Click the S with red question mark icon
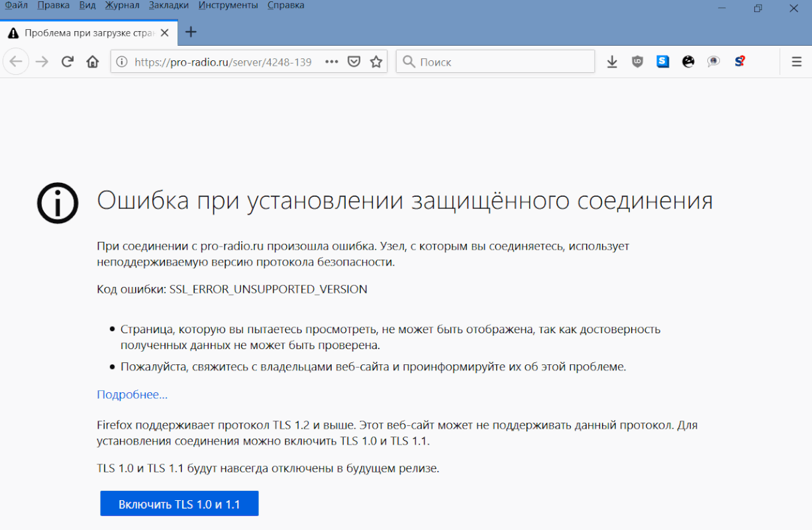The image size is (812, 530). [x=739, y=62]
